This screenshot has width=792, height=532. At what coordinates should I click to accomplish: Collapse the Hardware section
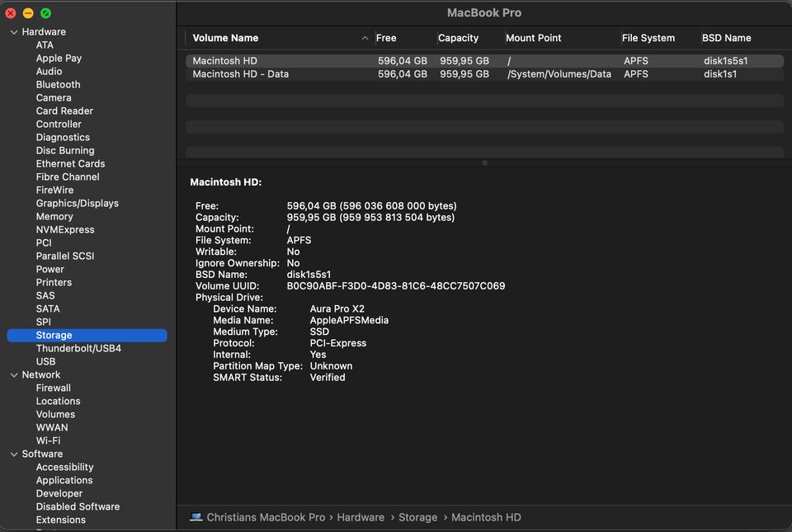click(x=14, y=32)
